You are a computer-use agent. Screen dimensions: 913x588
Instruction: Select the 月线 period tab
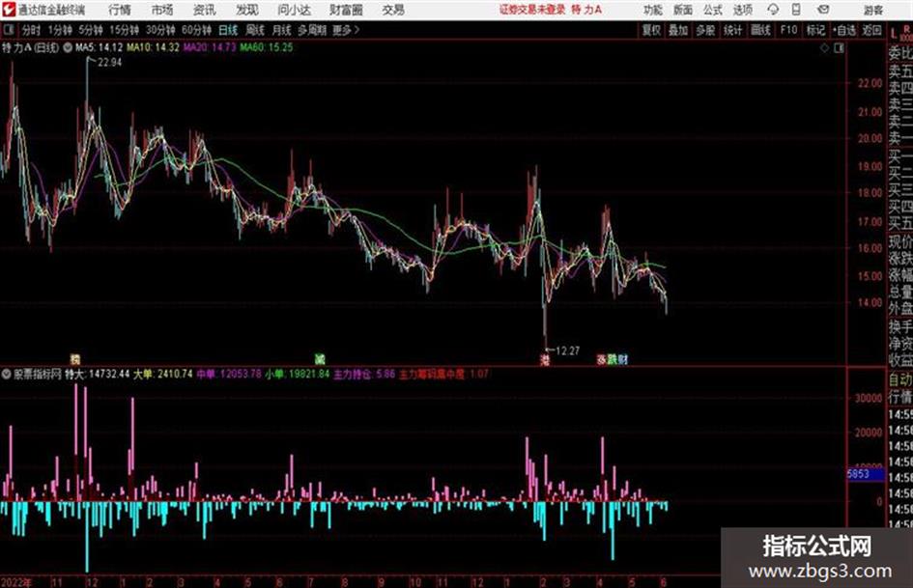(282, 30)
